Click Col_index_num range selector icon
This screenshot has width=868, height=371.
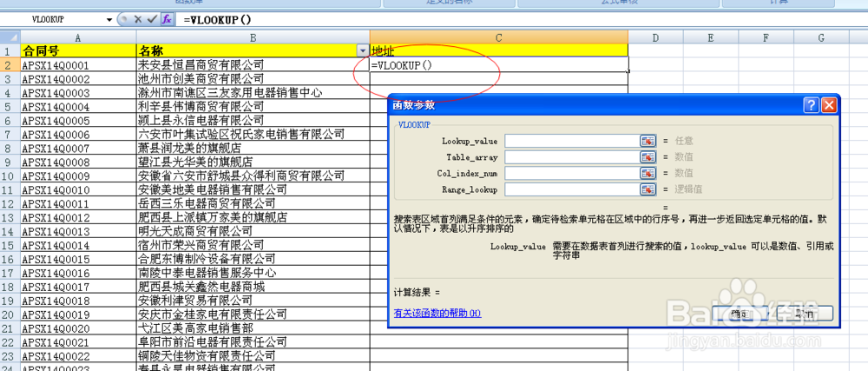click(x=648, y=173)
